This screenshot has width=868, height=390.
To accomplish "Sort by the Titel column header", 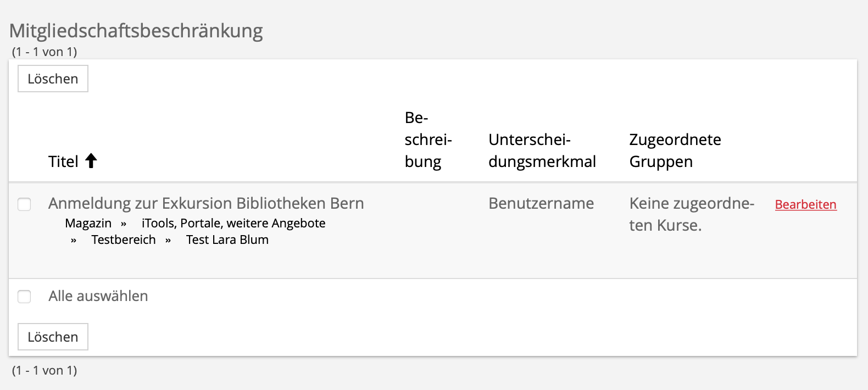I will coord(63,161).
